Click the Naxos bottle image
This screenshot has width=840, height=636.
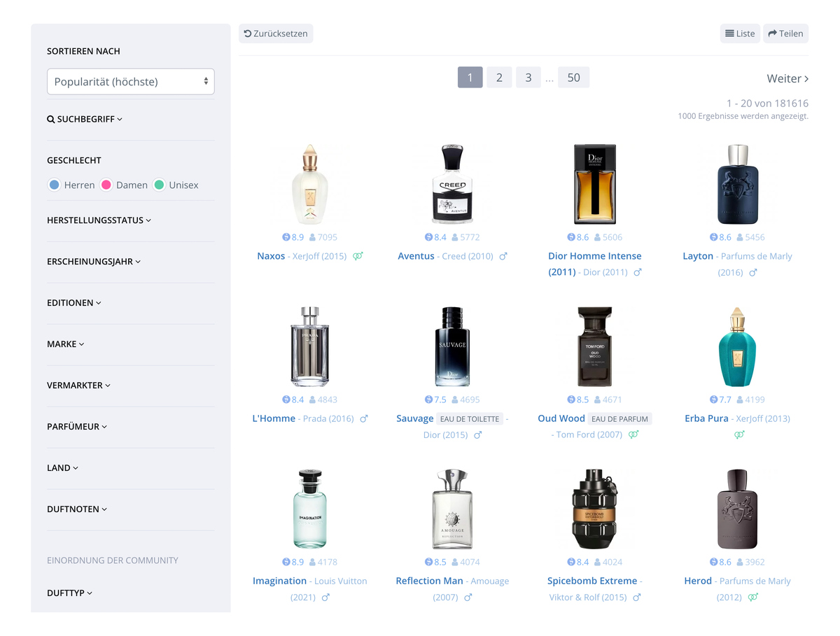point(309,184)
